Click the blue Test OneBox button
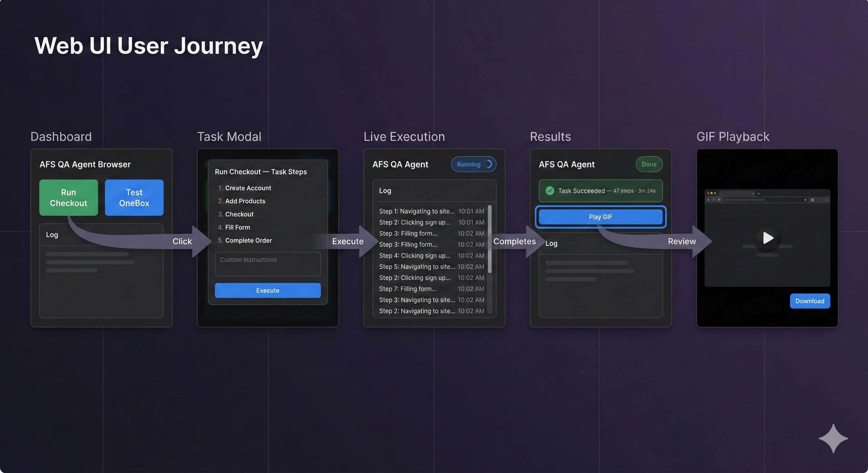868x473 pixels. coord(134,198)
